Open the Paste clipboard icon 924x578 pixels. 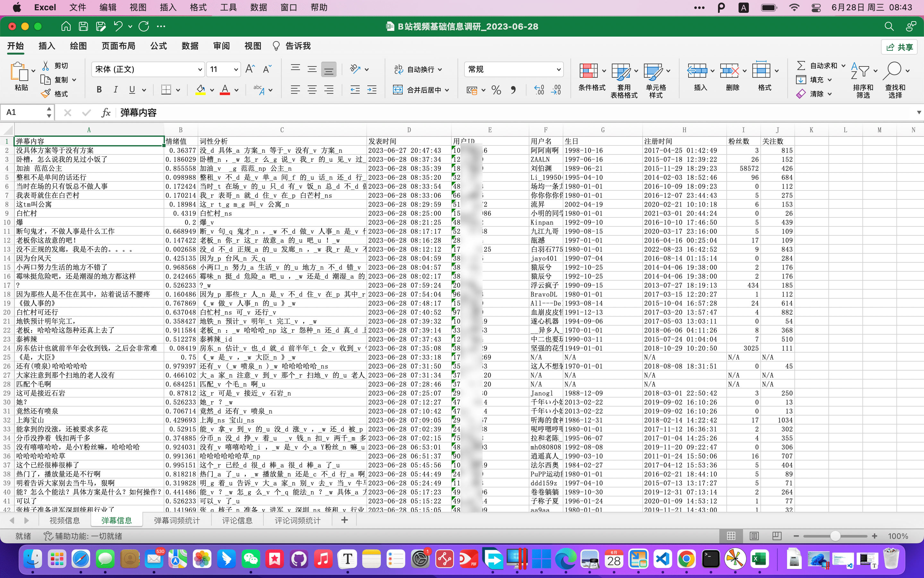coord(19,72)
